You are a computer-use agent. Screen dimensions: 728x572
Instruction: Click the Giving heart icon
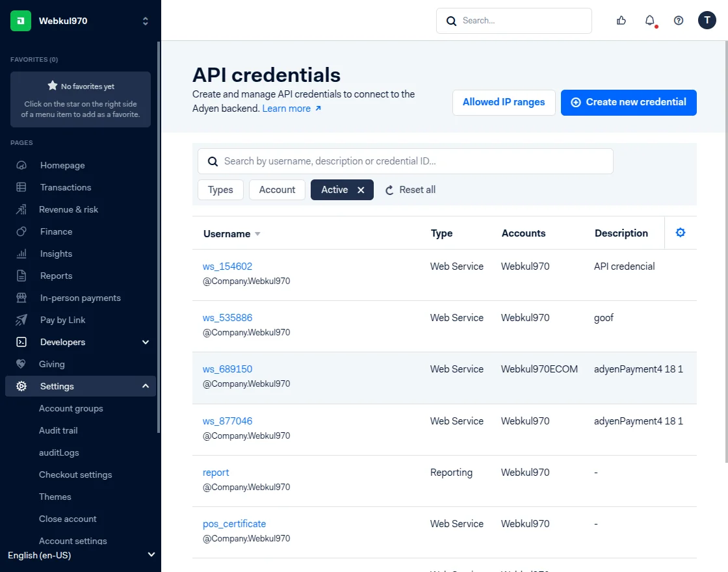point(21,364)
